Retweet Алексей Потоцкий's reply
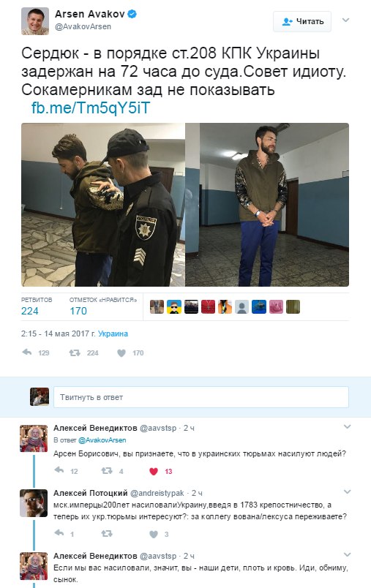371x588 pixels. 107,534
